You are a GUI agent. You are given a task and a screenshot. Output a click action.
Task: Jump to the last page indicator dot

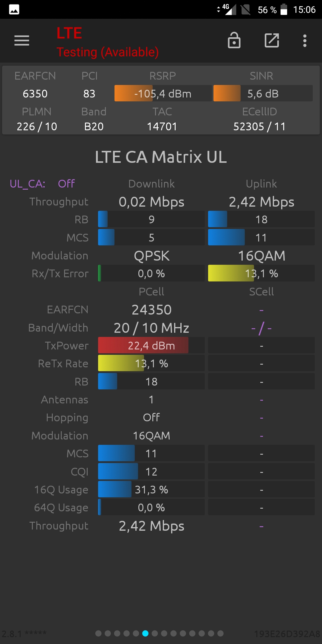220,633
